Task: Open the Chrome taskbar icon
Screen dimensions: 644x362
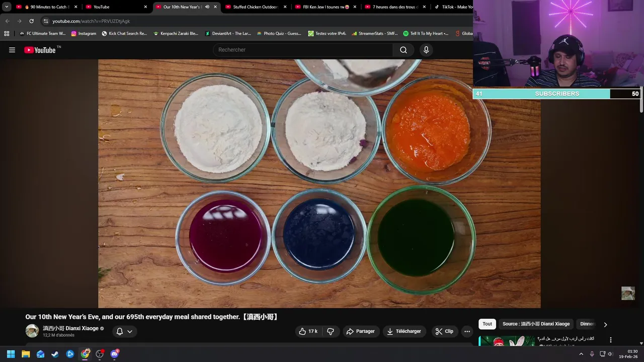Action: point(85,354)
